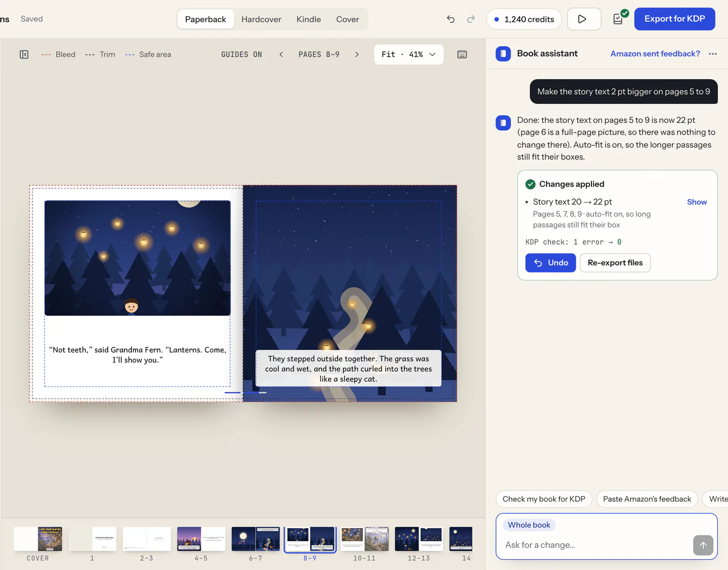
Task: Choose the Paste Amazon's feedback suggestion
Action: click(647, 499)
